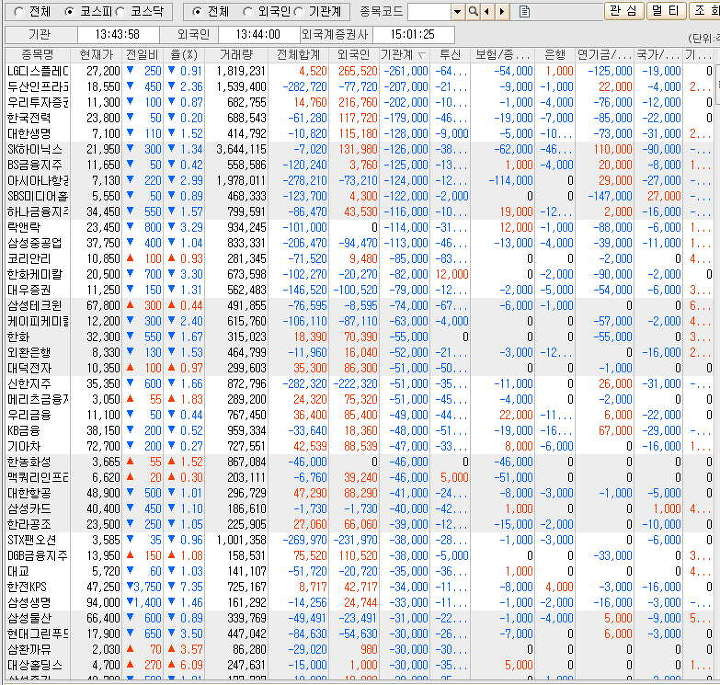Select the 신한지주 row name

click(29, 383)
